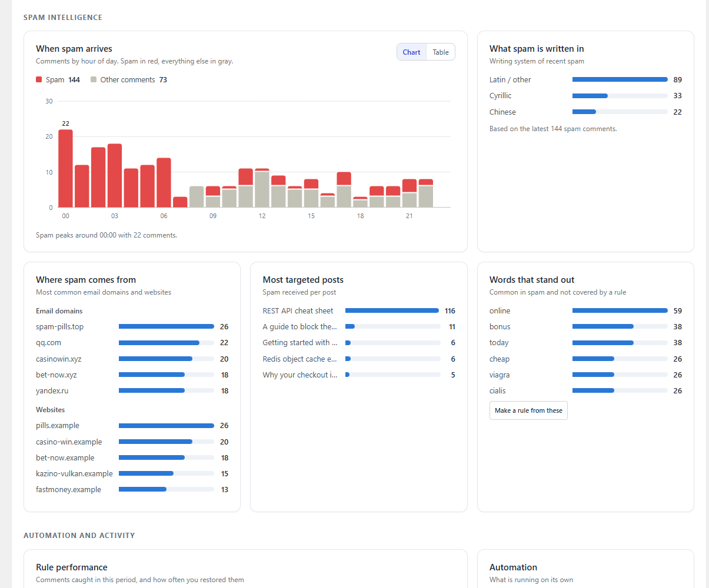Select the spam-pills.top email domain row

132,326
